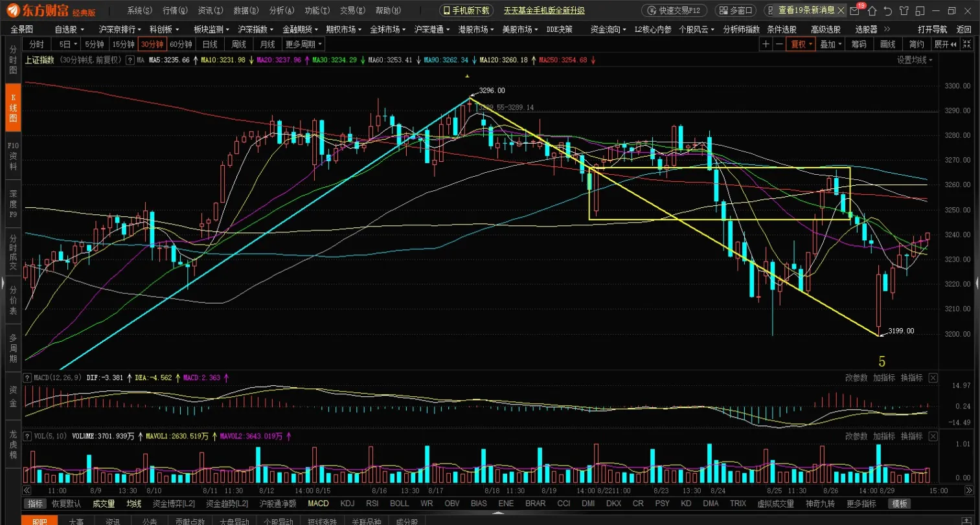
Task: Click the >> overflow arrows after 选股器
Action: point(887,29)
